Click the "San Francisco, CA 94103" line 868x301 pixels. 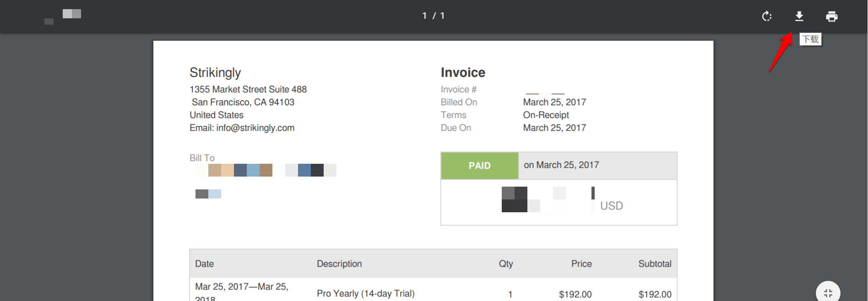click(243, 102)
